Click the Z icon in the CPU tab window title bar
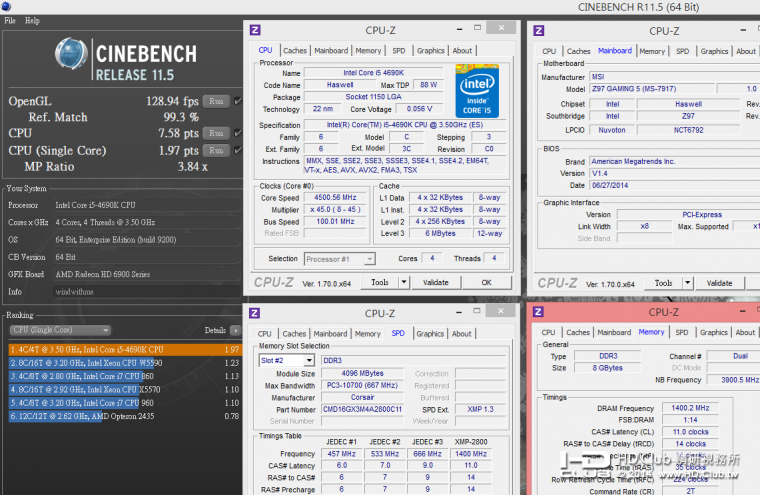760x495 pixels. pyautogui.click(x=255, y=31)
